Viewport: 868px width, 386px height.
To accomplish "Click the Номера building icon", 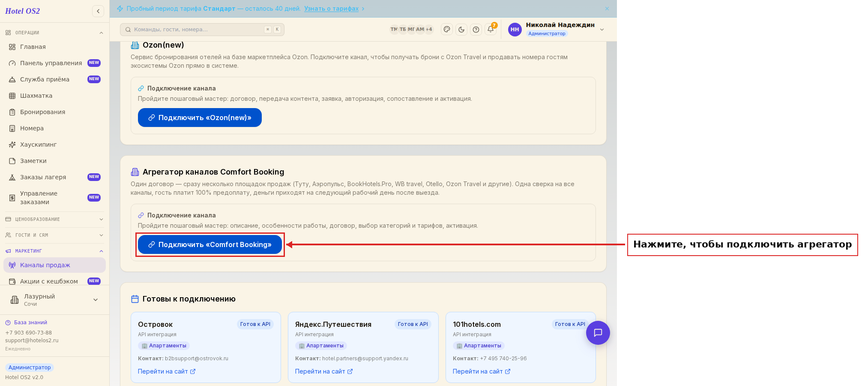I will 12,128.
